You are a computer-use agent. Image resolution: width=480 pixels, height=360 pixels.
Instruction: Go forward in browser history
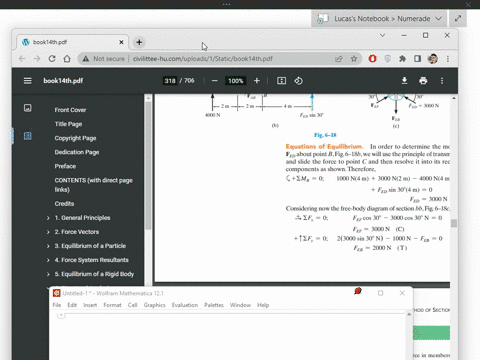coord(37,59)
